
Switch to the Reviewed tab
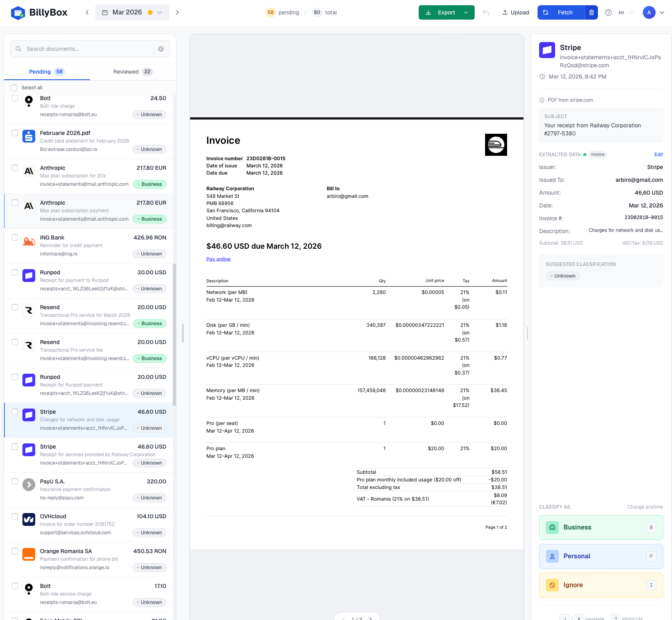point(126,72)
